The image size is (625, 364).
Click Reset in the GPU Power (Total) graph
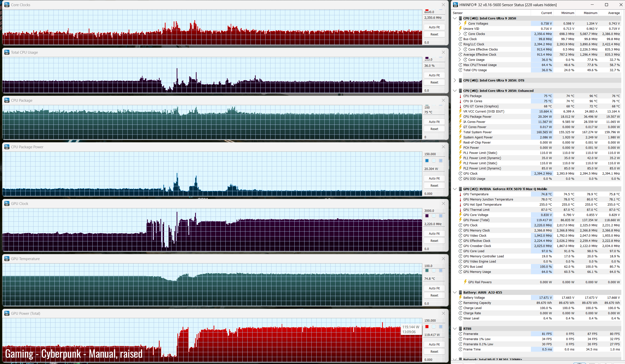coord(434,352)
